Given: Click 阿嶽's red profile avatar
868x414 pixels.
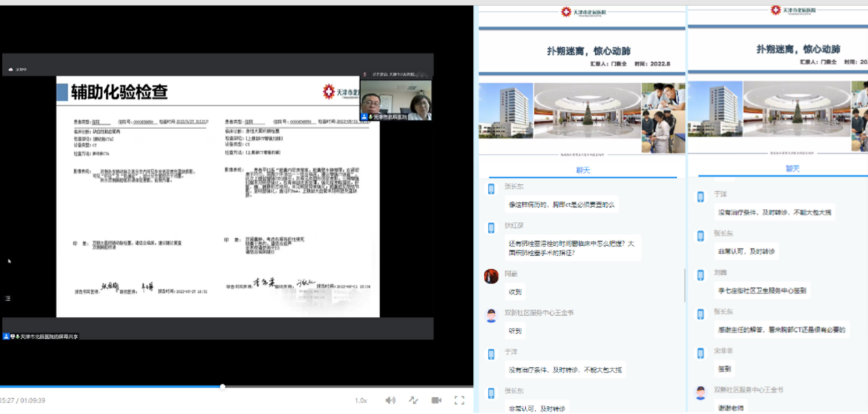Looking at the screenshot, I should pyautogui.click(x=491, y=276).
